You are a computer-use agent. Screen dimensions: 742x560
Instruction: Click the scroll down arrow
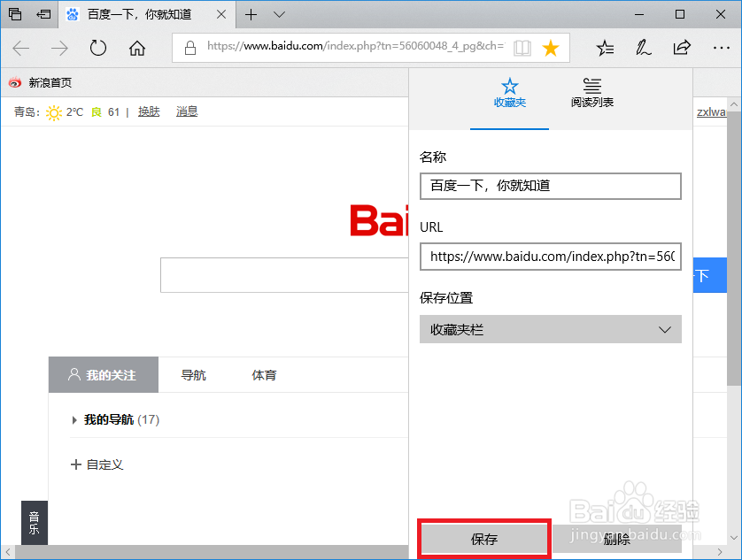(x=734, y=538)
